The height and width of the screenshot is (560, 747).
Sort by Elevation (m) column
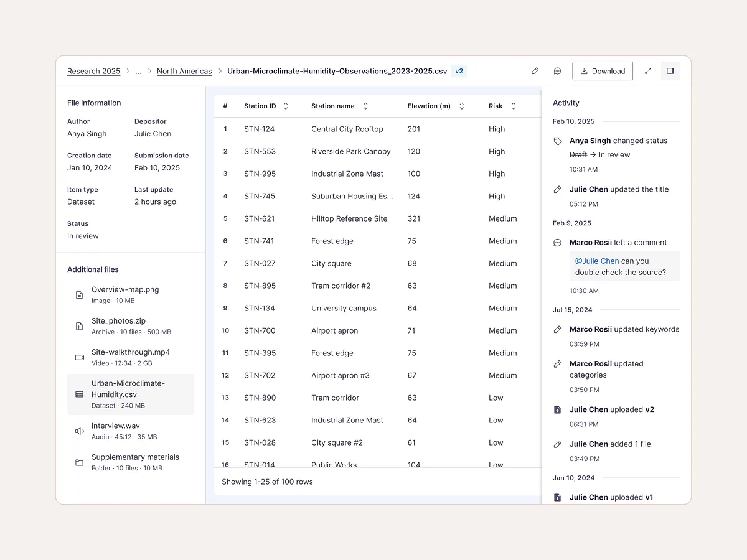click(461, 106)
